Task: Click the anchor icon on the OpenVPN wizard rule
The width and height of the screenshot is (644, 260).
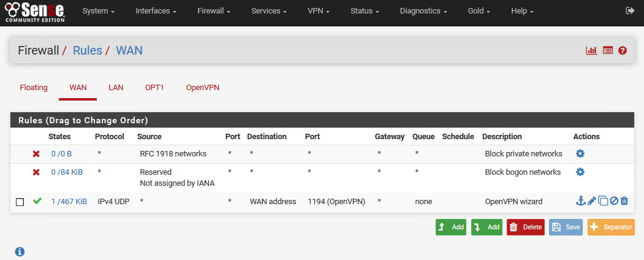Action: coord(580,201)
